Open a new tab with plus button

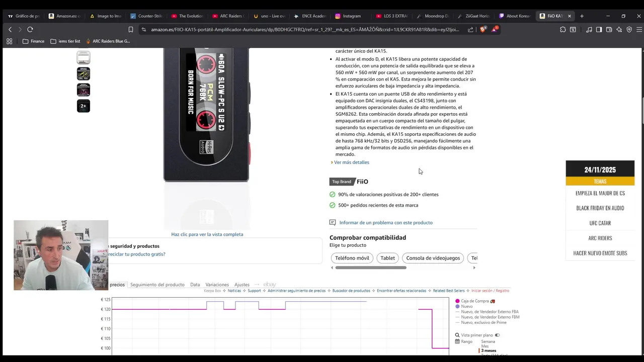pyautogui.click(x=582, y=16)
